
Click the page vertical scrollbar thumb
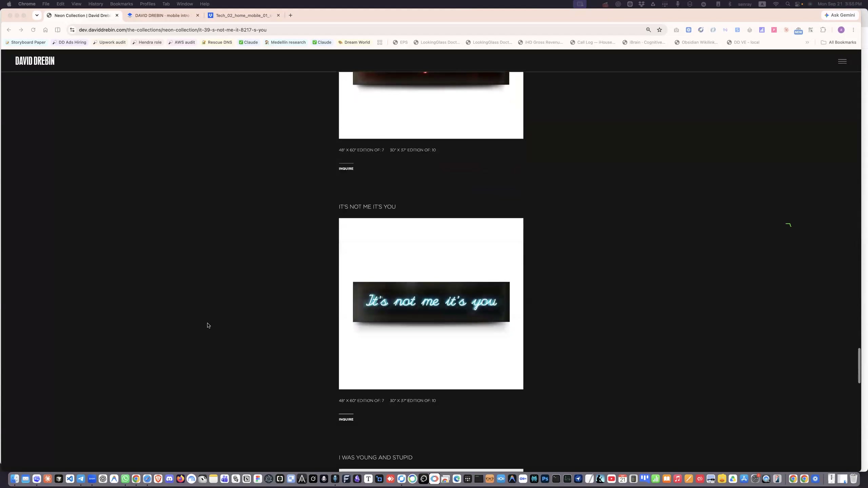[859, 365]
